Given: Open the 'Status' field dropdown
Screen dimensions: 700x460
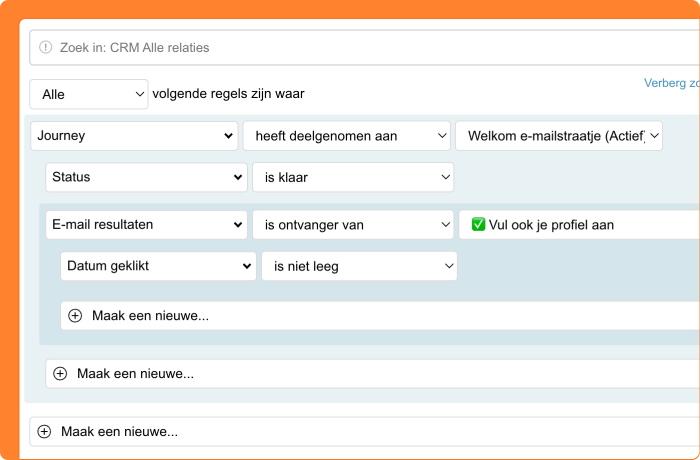Looking at the screenshot, I should pyautogui.click(x=146, y=177).
